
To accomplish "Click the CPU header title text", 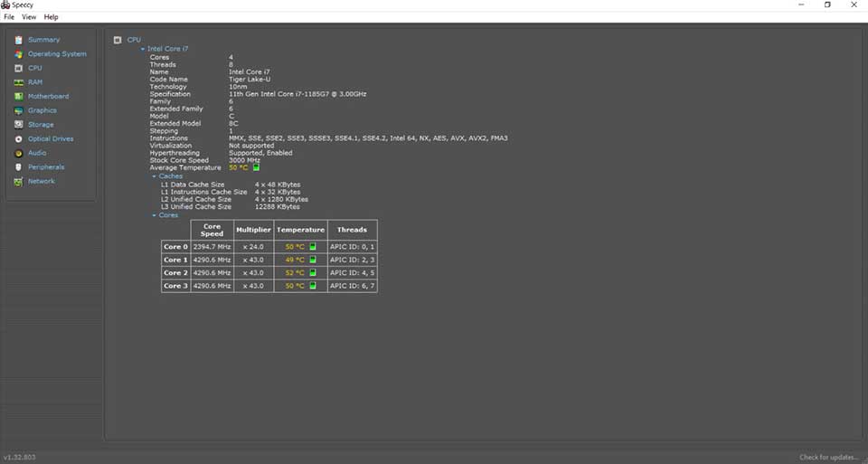I will pyautogui.click(x=134, y=40).
